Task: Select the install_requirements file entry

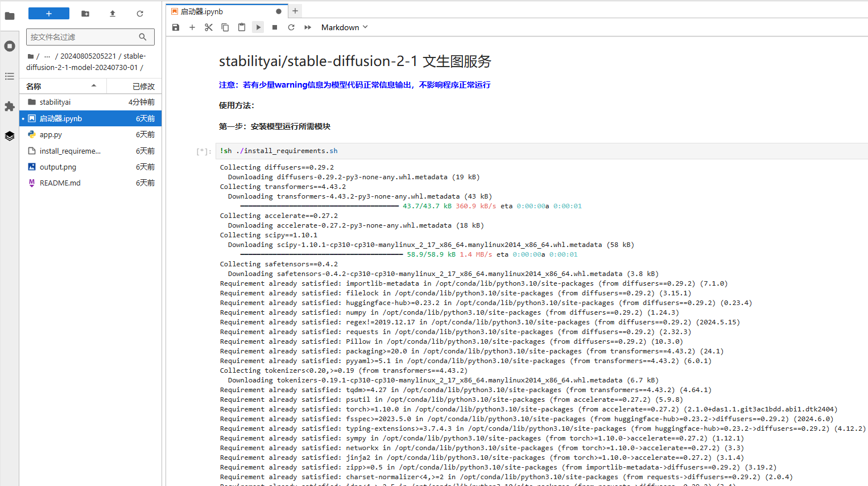Action: click(x=91, y=151)
